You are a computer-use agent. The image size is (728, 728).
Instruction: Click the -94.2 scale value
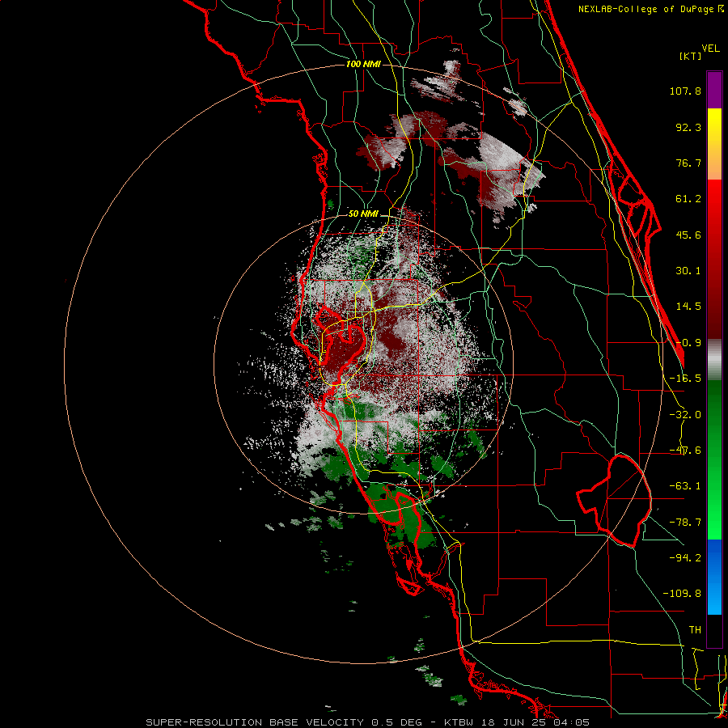[x=685, y=557]
